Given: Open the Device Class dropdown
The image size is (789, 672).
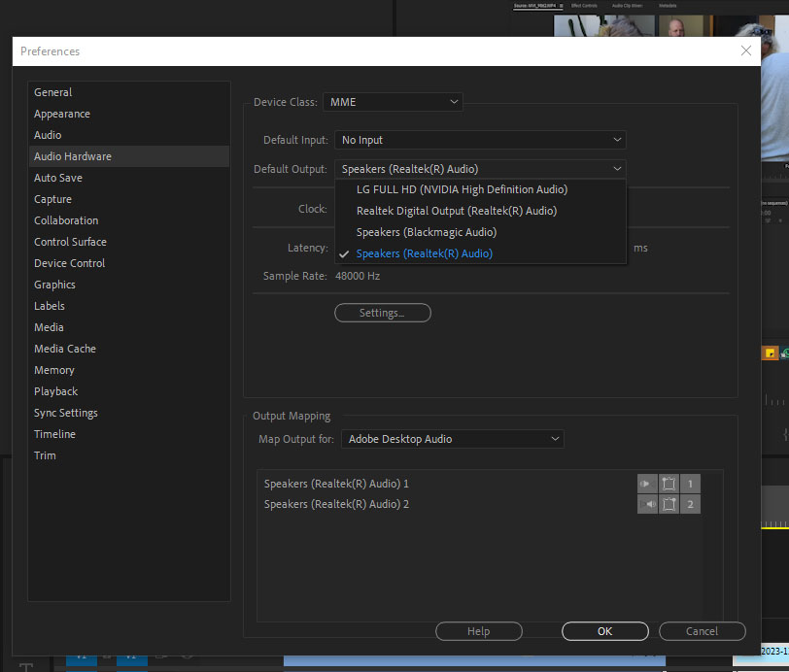Looking at the screenshot, I should (394, 102).
